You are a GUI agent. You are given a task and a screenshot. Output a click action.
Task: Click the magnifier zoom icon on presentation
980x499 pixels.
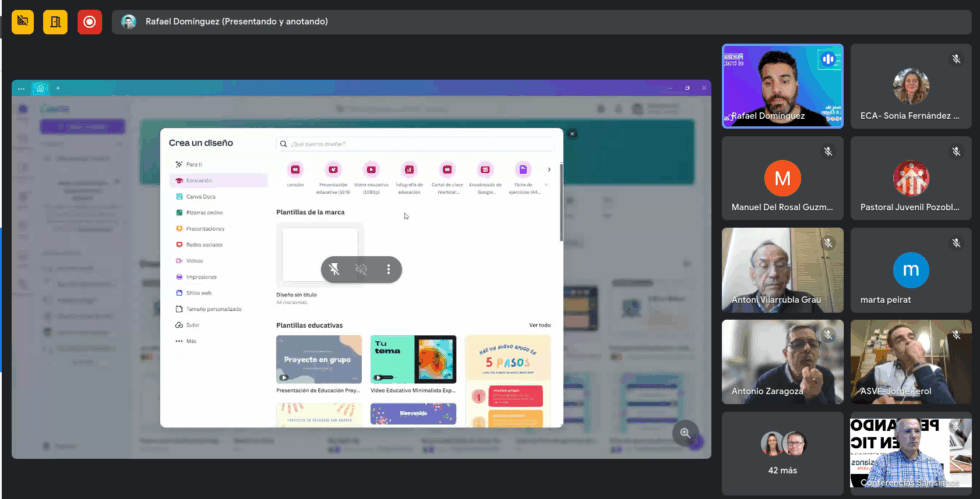685,433
